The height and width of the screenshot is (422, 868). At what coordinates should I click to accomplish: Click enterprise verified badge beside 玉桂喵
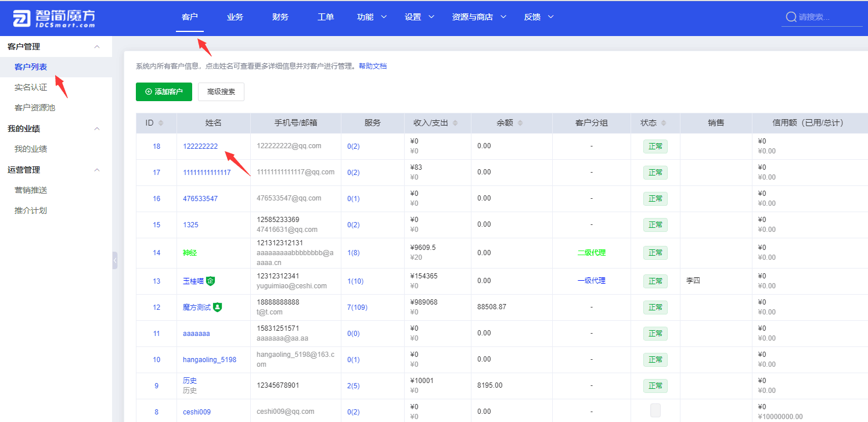[211, 281]
